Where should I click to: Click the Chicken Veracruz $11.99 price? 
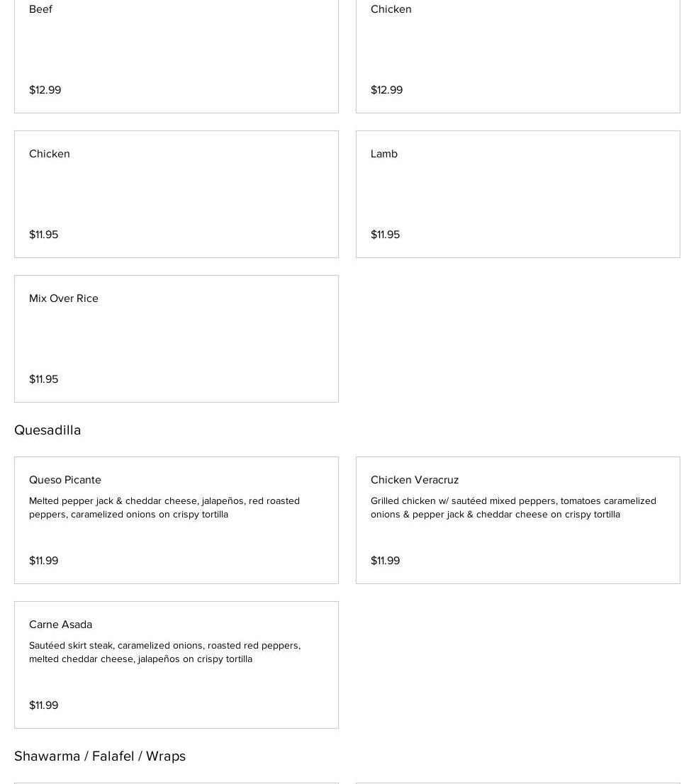(386, 561)
